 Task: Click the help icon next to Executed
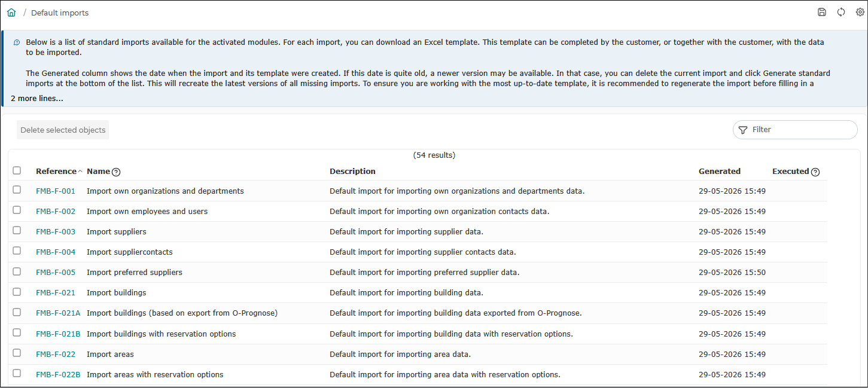pyautogui.click(x=815, y=172)
